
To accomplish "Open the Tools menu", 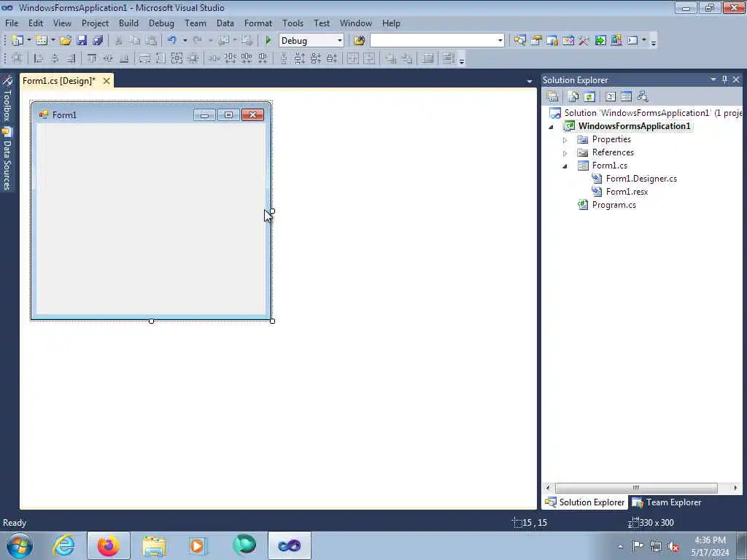I will pos(293,23).
